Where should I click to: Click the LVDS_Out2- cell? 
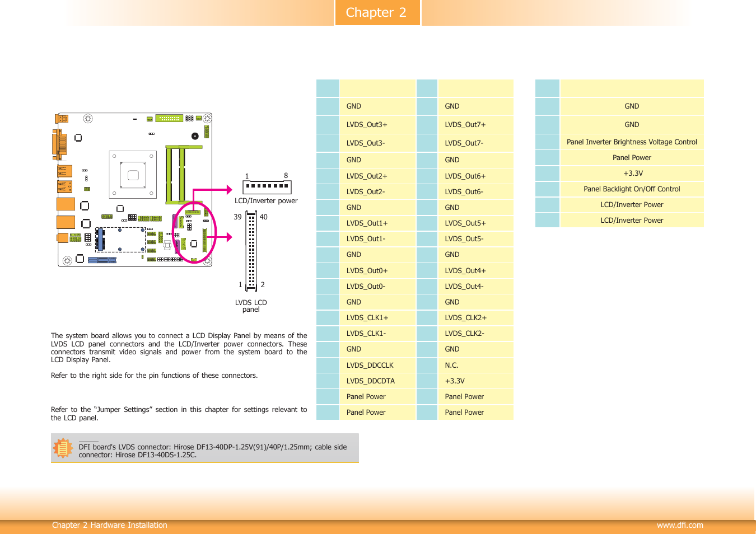coord(377,192)
